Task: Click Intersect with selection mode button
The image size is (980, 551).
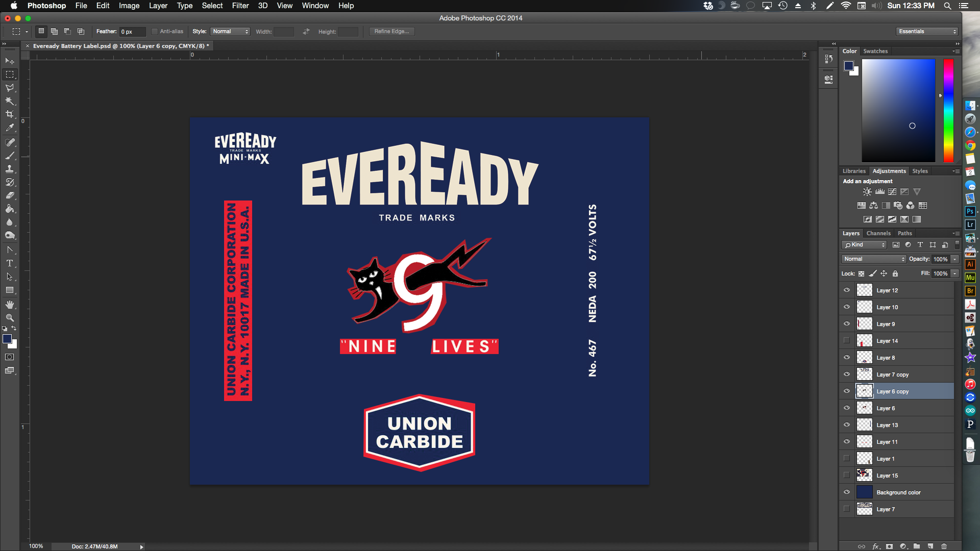Action: pos(81,32)
